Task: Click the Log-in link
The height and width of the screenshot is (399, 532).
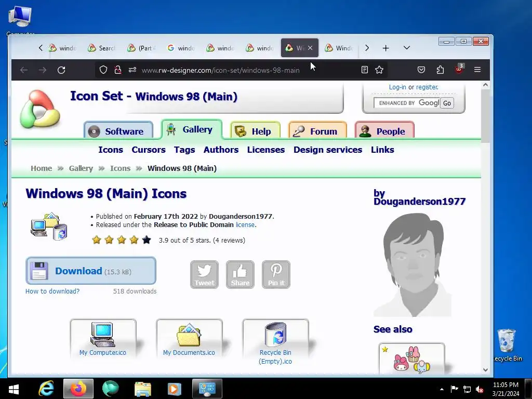Action: [397, 87]
